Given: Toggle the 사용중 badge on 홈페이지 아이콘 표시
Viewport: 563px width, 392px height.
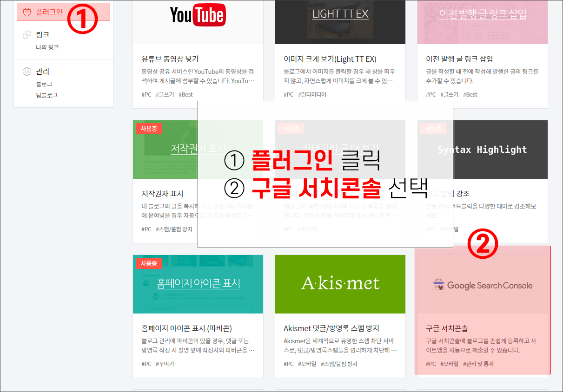Looking at the screenshot, I should (x=148, y=263).
